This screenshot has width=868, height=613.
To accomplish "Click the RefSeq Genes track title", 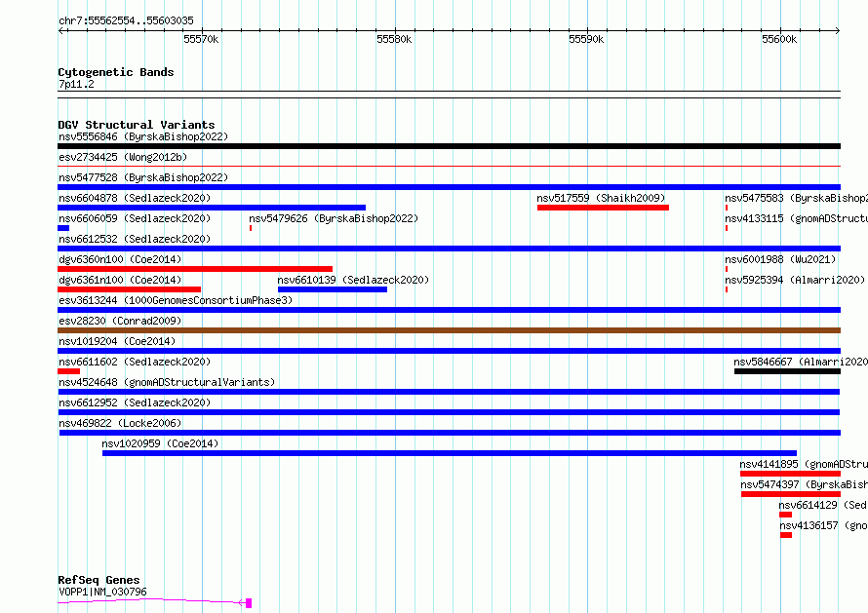I will 99,581.
